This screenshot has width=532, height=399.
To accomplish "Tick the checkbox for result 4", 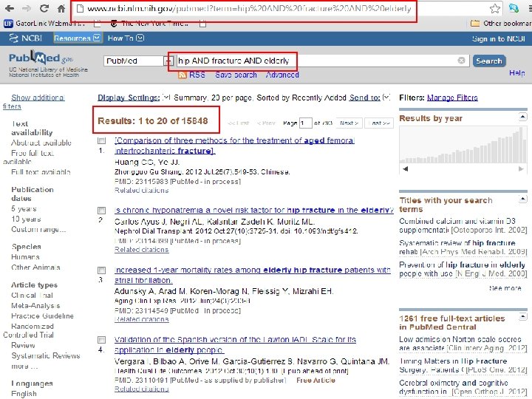I will tap(101, 340).
